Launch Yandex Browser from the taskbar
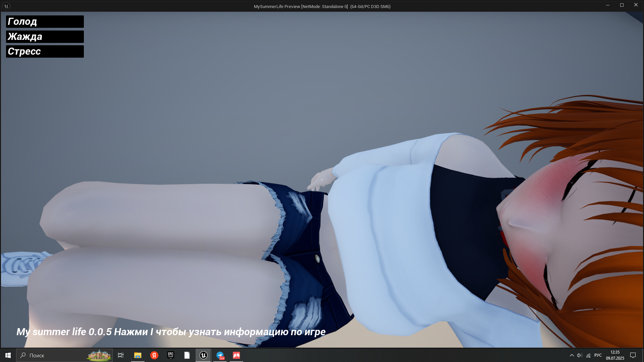The width and height of the screenshot is (644, 362). (154, 355)
